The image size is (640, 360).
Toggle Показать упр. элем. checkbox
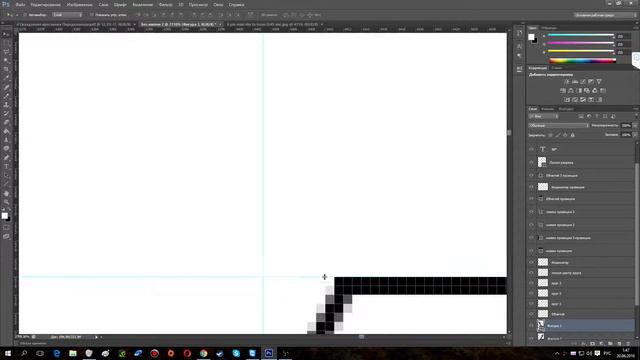[x=92, y=15]
